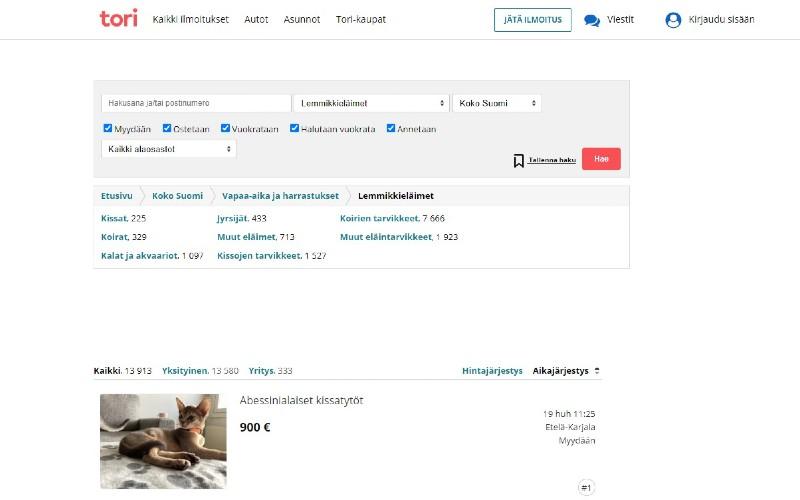Open the Abyssinian kitten listing thumbnail
800x500 pixels.
click(x=163, y=441)
